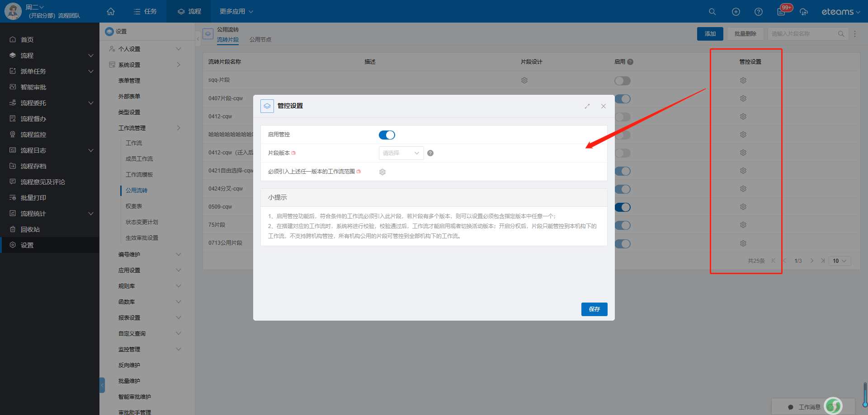Expand 个人设置 section
This screenshot has height=415, width=868.
coord(179,49)
